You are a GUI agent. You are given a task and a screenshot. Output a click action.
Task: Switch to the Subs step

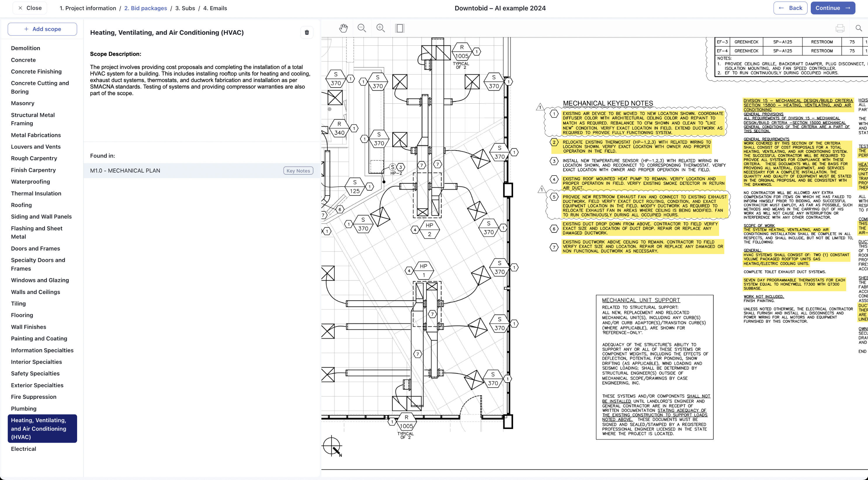[185, 8]
